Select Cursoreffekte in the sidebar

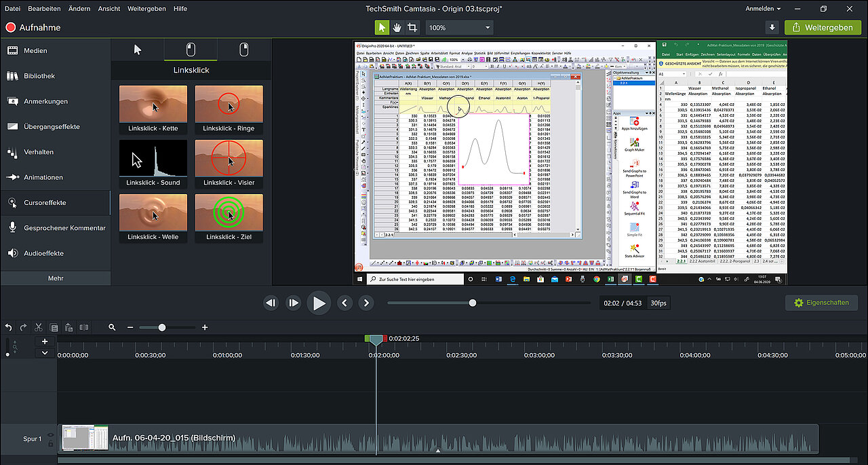tap(56, 202)
